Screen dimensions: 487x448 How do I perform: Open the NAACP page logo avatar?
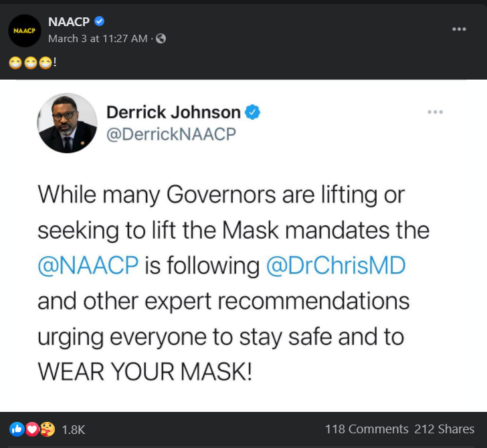[x=25, y=30]
